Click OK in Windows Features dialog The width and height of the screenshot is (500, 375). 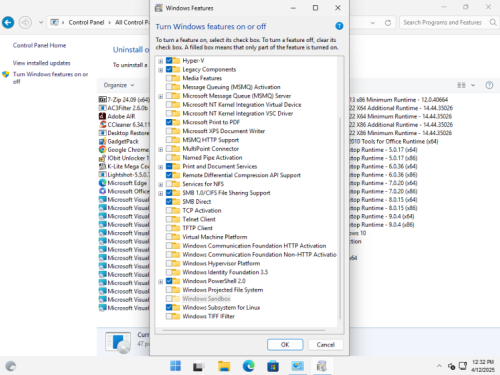pos(285,345)
